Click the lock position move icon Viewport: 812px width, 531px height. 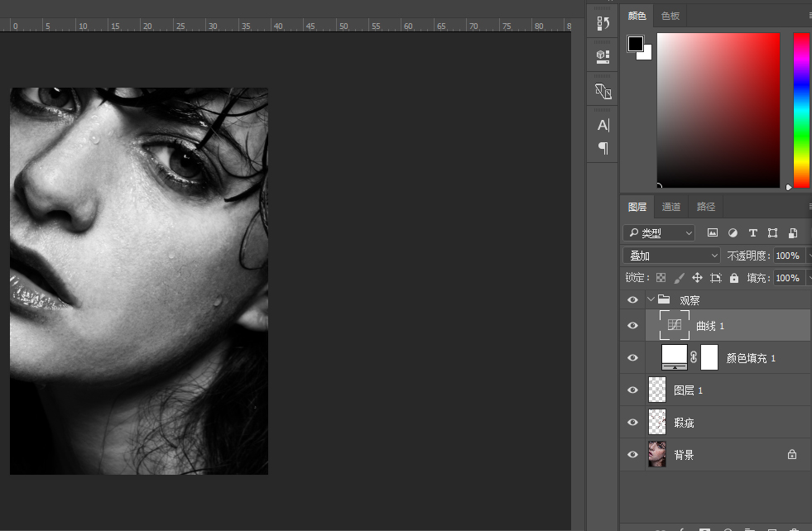pyautogui.click(x=697, y=279)
